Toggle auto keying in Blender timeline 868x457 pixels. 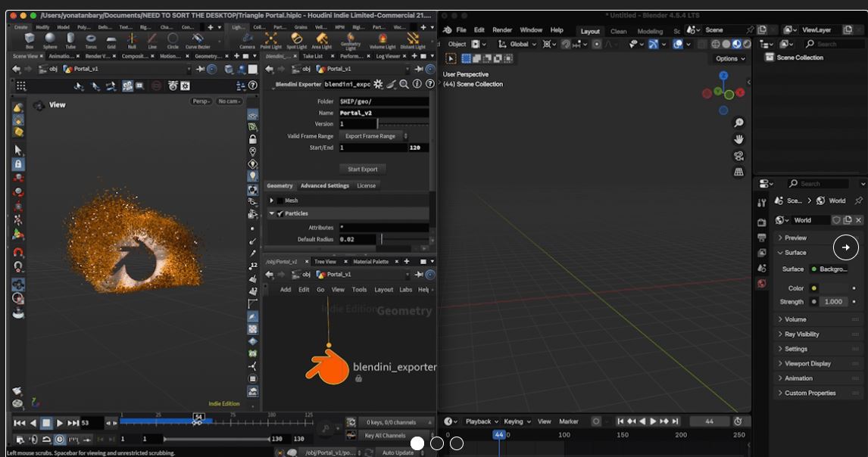point(595,421)
